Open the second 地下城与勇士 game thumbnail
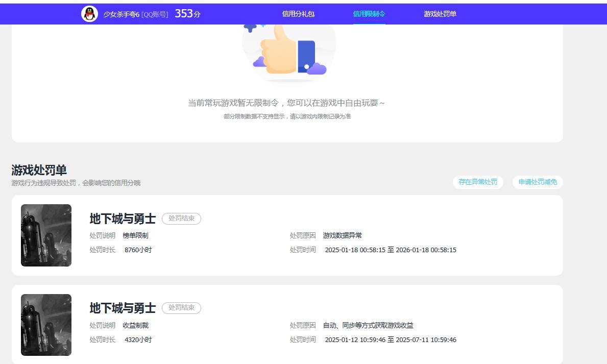The height and width of the screenshot is (364, 607). (x=46, y=325)
